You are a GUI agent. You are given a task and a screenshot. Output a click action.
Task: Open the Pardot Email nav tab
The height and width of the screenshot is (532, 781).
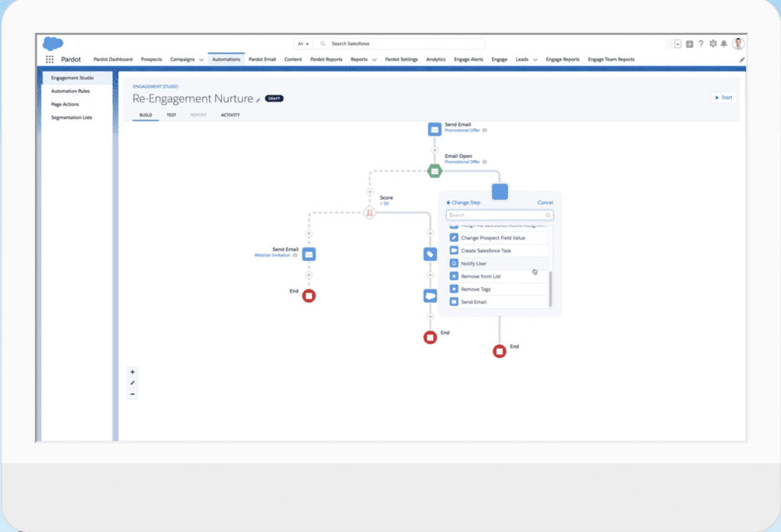click(262, 59)
